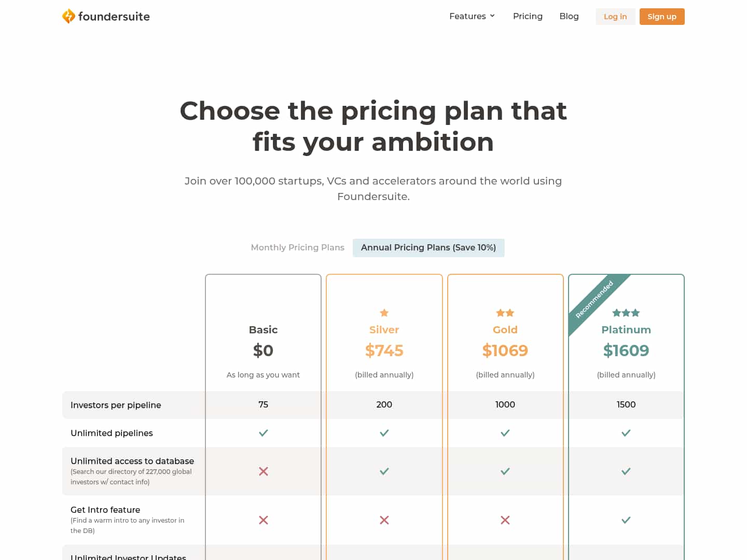Click the Gold plan red X for Get Intro
The width and height of the screenshot is (747, 560).
coord(505,520)
